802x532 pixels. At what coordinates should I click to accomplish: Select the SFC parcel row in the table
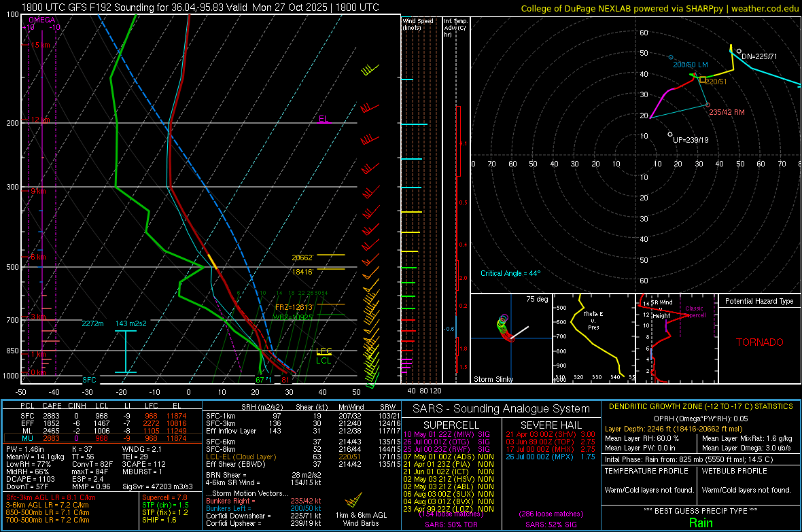103,416
